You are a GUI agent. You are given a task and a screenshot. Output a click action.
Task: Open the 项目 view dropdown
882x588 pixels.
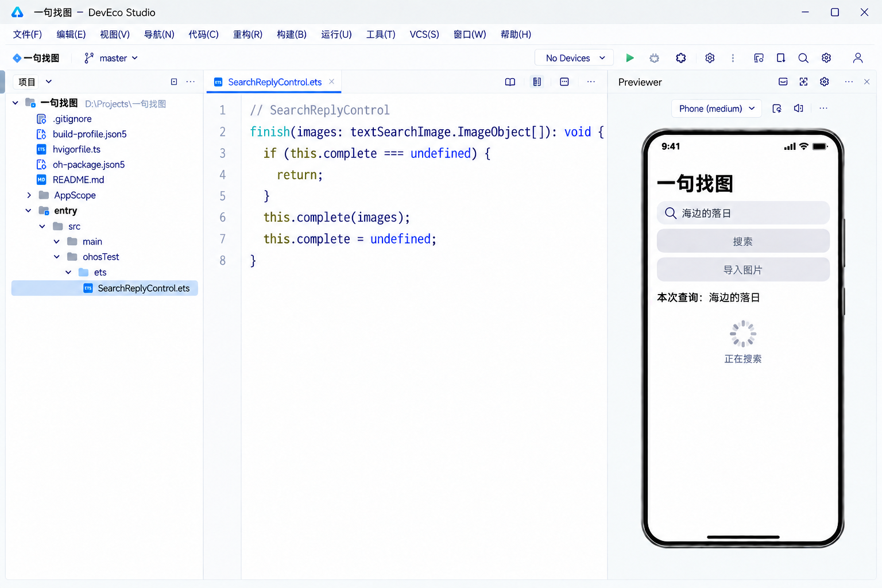[35, 82]
